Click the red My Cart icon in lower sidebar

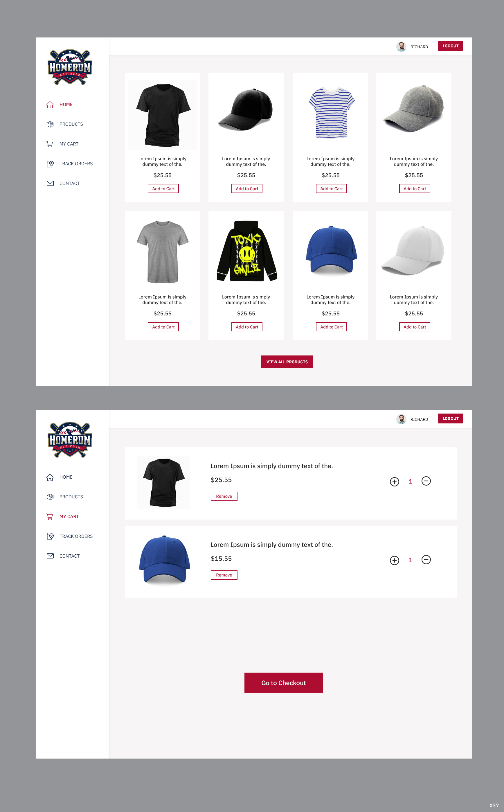[50, 517]
